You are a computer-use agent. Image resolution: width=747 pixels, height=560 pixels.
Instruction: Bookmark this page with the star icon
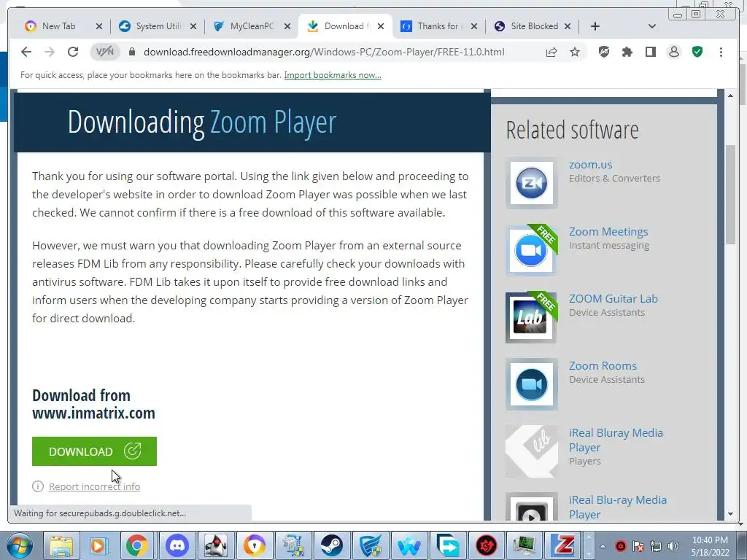pos(575,52)
